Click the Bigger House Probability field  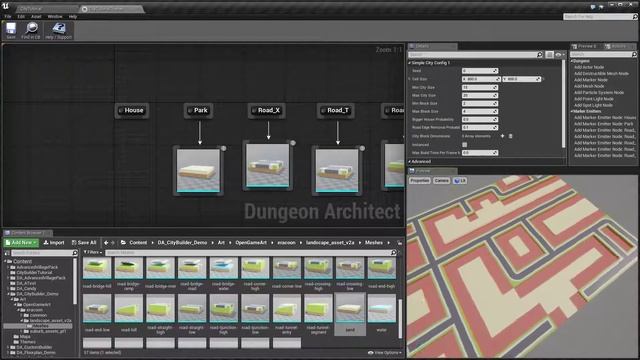pyautogui.click(x=480, y=120)
